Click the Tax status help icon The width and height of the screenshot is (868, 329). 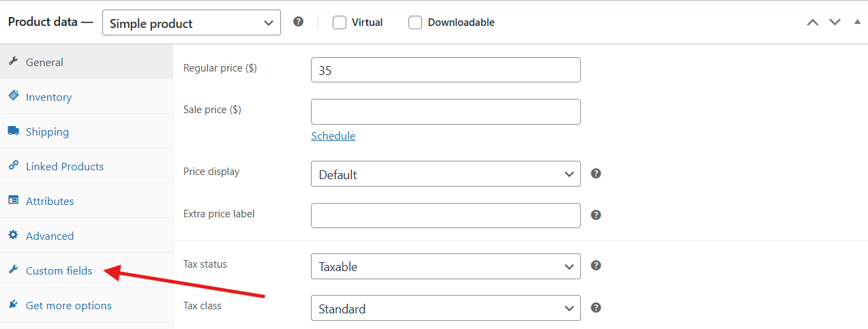pos(596,266)
